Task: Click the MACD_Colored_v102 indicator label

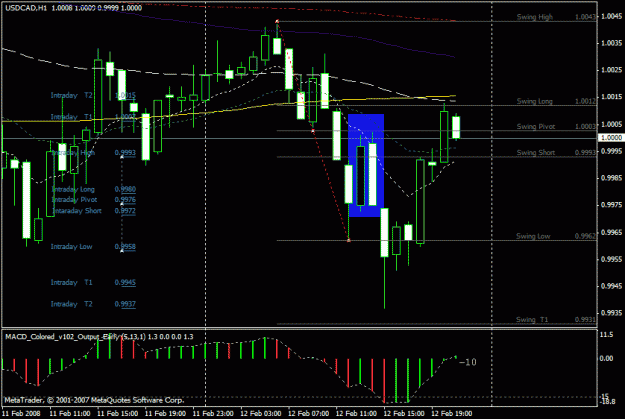Action: pos(99,337)
